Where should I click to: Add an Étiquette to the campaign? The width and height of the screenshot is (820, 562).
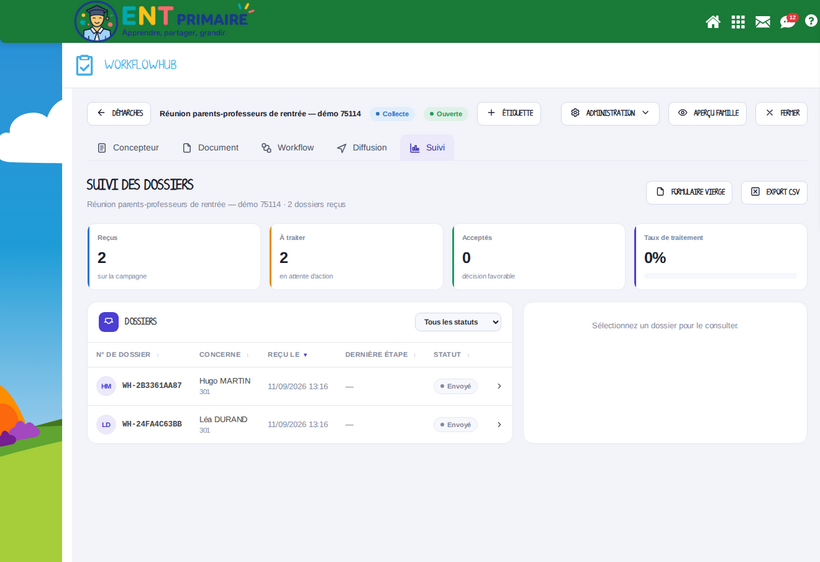509,113
